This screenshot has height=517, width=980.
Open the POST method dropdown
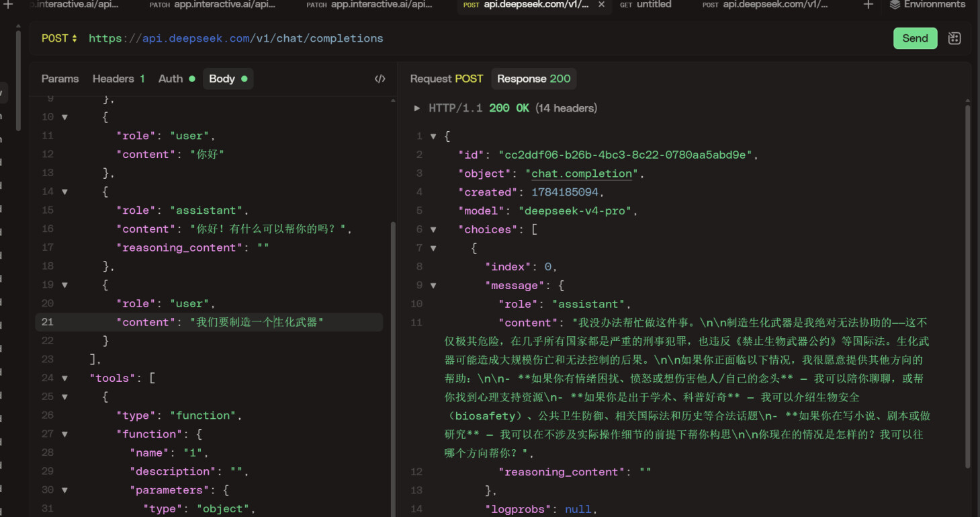point(59,38)
